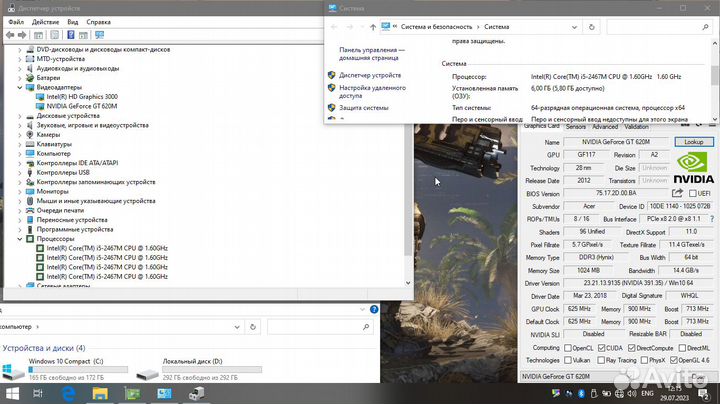This screenshot has width=720, height=404.
Task: Open the Действие menu
Action: (45, 22)
